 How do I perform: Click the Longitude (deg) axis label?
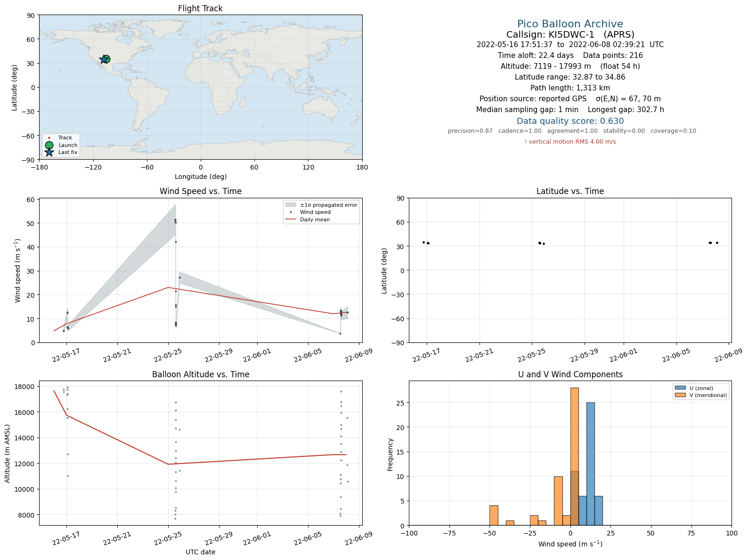(x=201, y=177)
